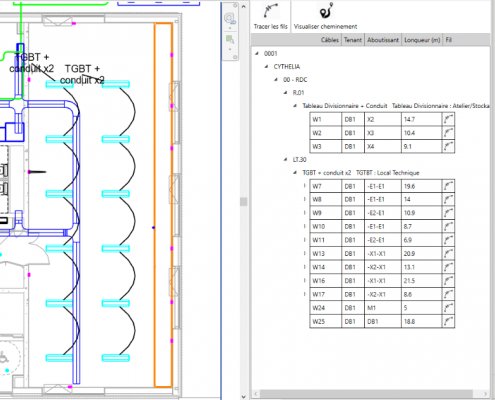Click the zoom navigation wheel icon
Image resolution: width=495 pixels, height=400 pixels.
pyautogui.click(x=230, y=18)
